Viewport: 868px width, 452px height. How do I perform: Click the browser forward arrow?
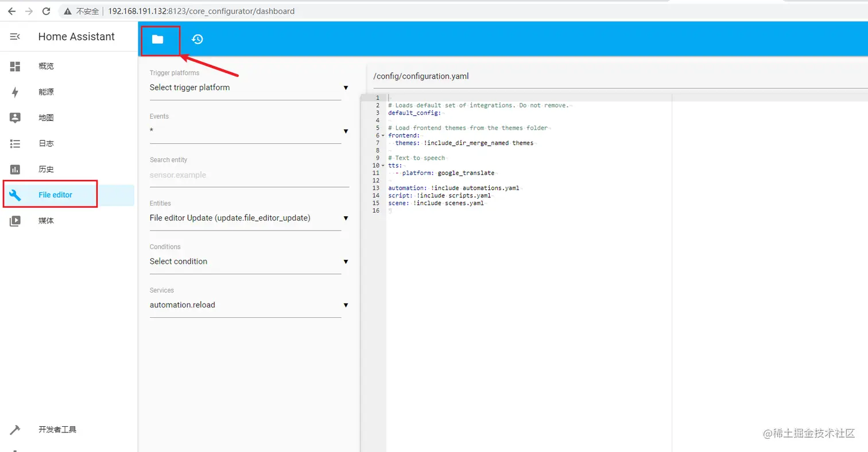(29, 11)
